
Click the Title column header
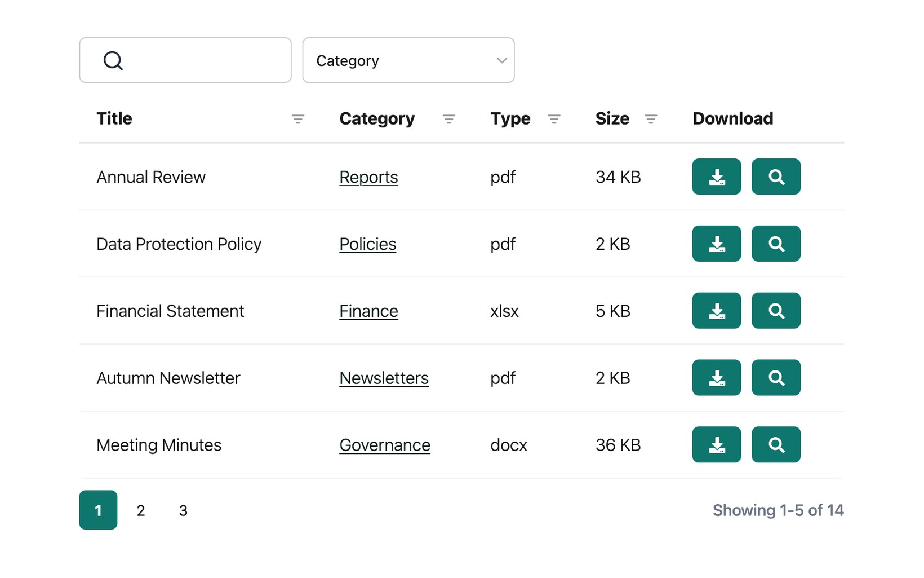click(x=114, y=118)
